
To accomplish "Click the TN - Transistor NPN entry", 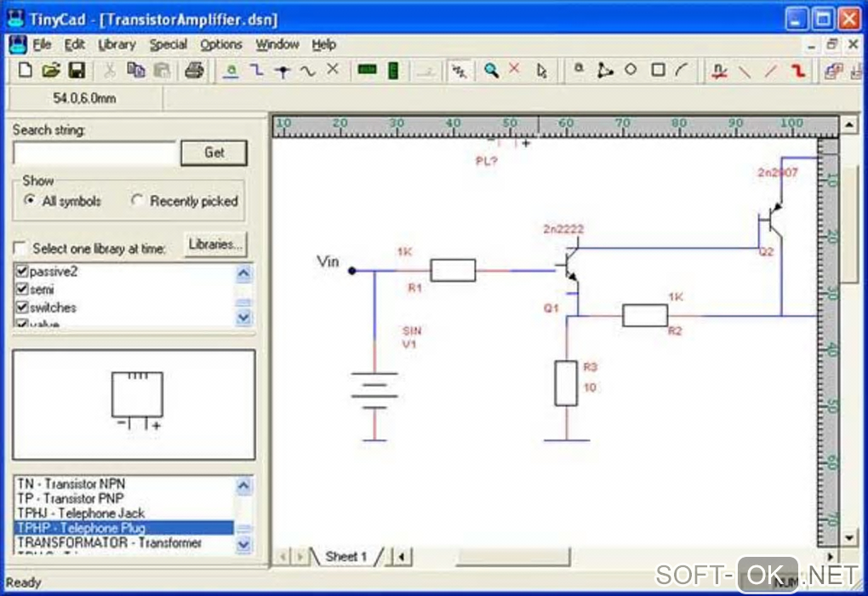I will click(x=123, y=484).
